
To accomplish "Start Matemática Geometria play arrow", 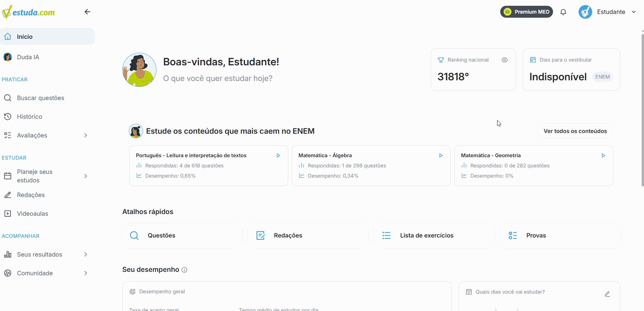I will pyautogui.click(x=603, y=155).
